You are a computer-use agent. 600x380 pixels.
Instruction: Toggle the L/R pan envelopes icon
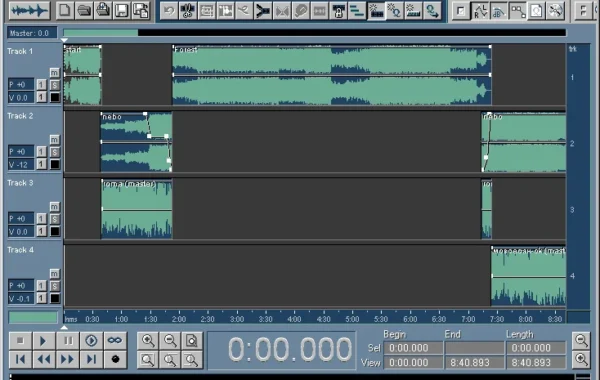pos(480,11)
